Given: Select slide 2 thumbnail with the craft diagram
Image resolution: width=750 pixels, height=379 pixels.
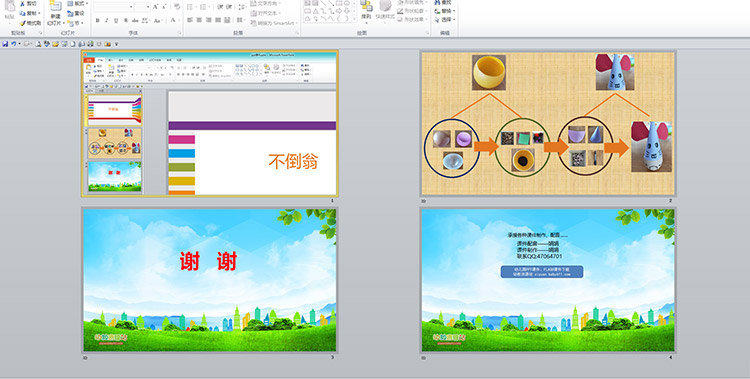Looking at the screenshot, I should (x=548, y=123).
